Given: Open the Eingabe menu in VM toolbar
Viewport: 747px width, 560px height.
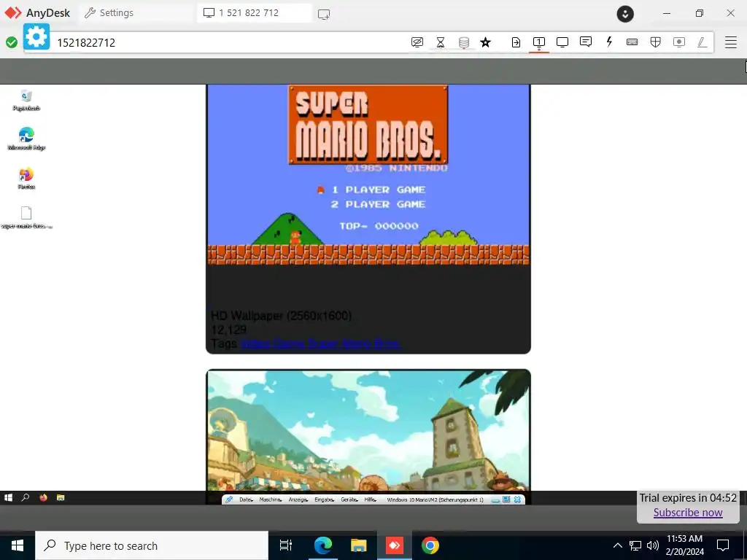Looking at the screenshot, I should point(325,499).
